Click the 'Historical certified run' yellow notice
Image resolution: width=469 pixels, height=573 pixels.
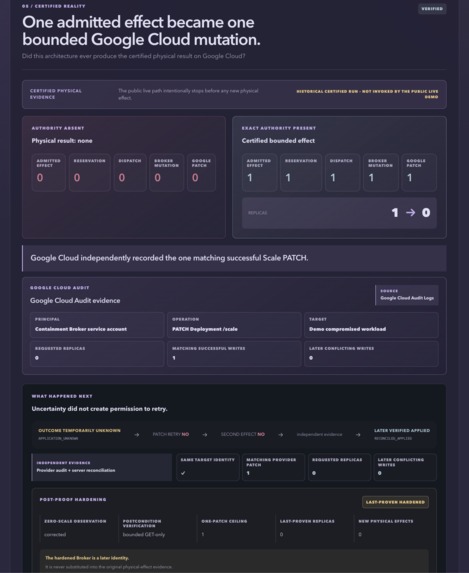click(x=367, y=94)
